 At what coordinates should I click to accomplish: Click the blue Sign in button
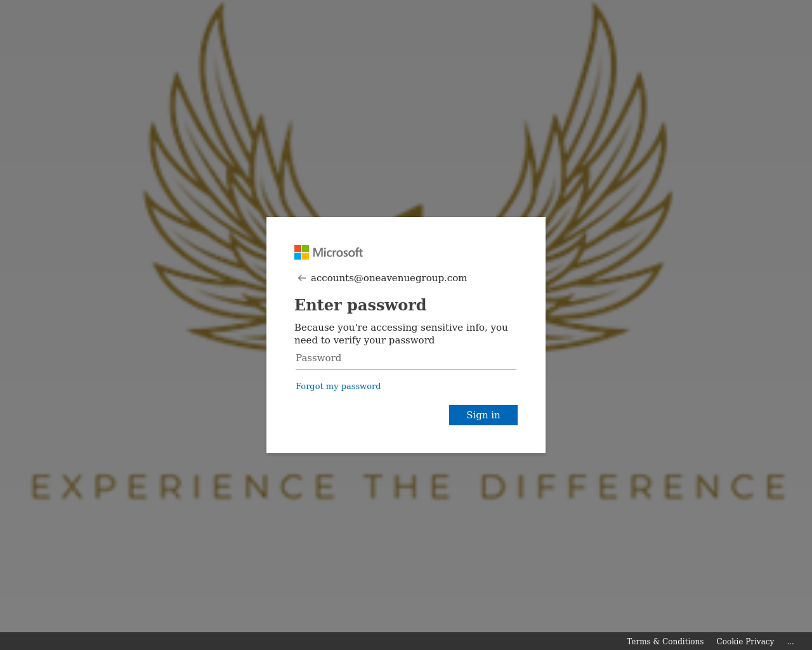tap(483, 415)
